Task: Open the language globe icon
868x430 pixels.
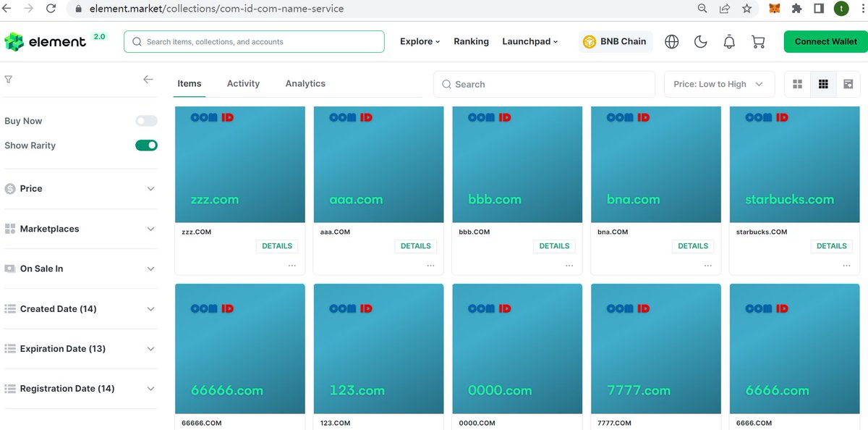Action: [671, 42]
